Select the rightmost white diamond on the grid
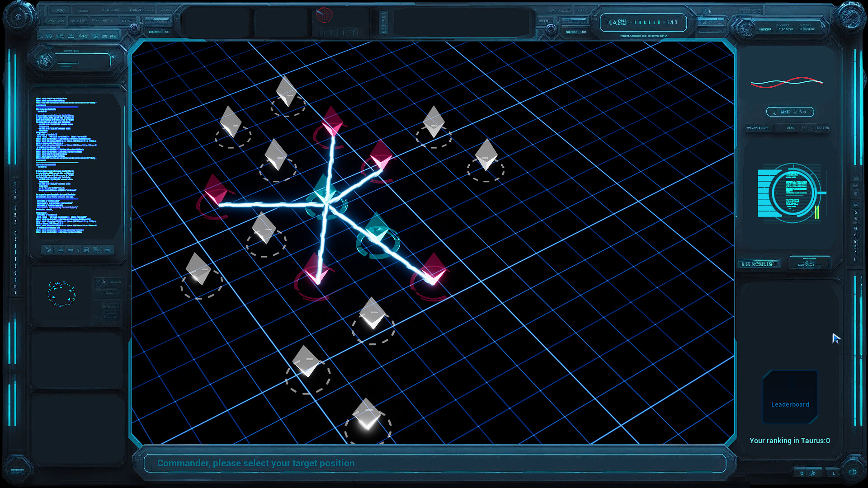Screen dimensions: 868x488 tap(486, 155)
